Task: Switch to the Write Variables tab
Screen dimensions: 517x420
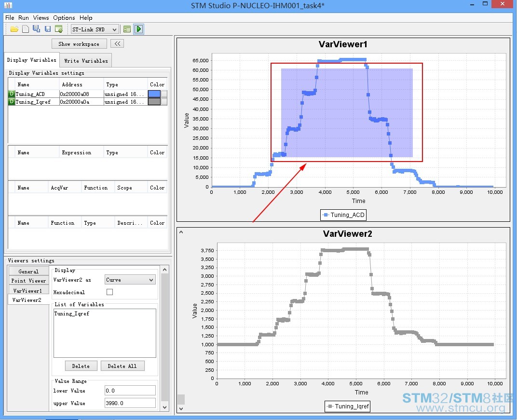Action: tap(86, 61)
